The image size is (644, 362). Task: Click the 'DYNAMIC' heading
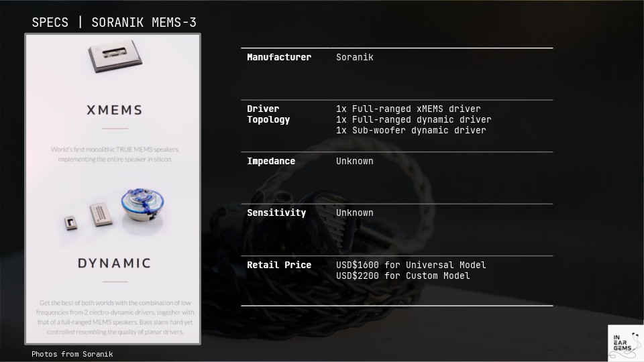(115, 263)
